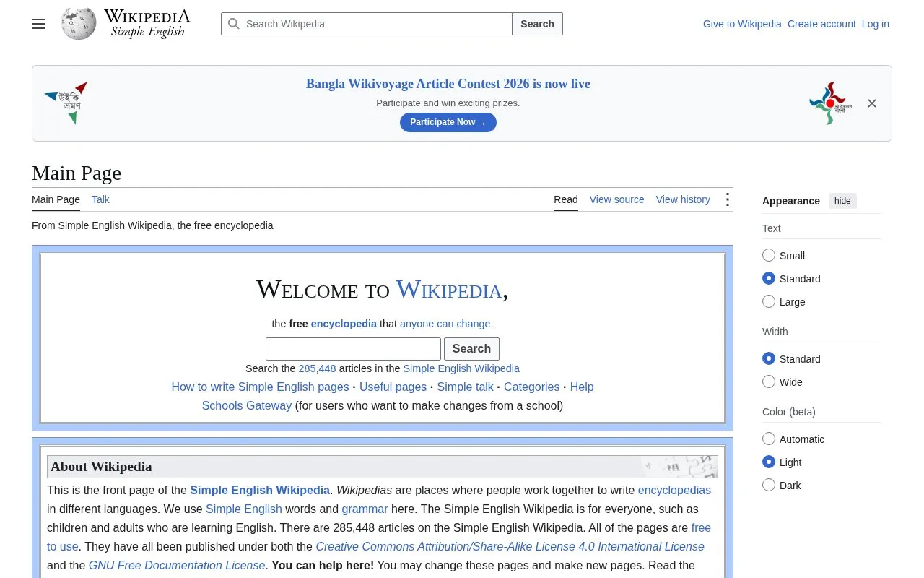The image size is (924, 578).
Task: Select Standard text size
Action: point(769,278)
